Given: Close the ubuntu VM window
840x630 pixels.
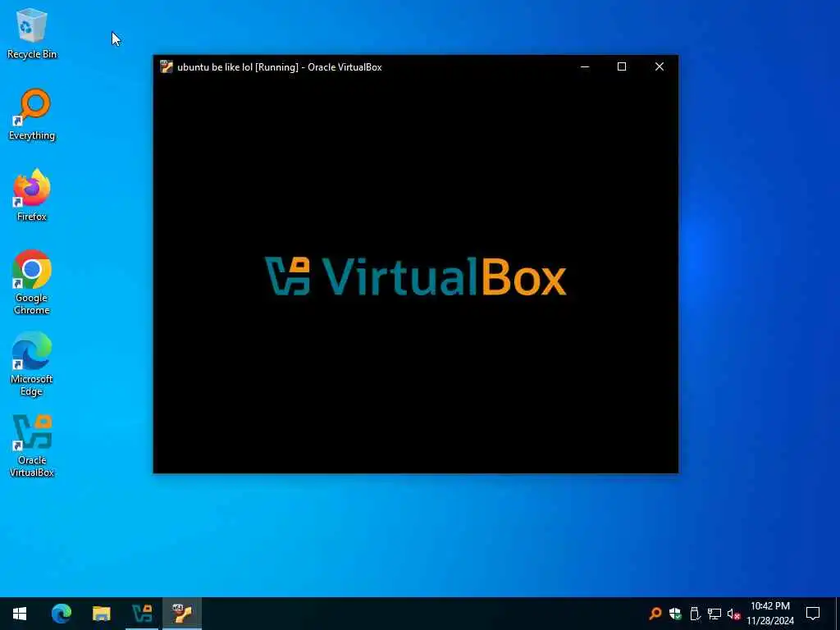Looking at the screenshot, I should pos(660,67).
